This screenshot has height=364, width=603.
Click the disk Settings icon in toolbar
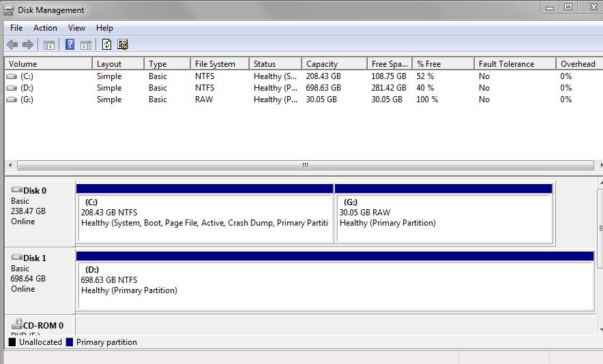click(x=123, y=45)
